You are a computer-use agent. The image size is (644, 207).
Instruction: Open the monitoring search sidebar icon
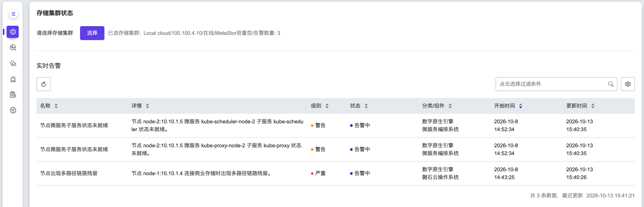(x=13, y=48)
